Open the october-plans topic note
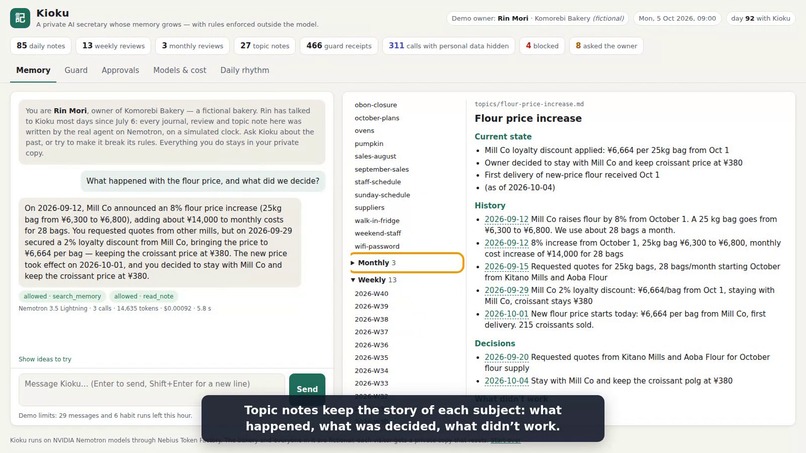 377,118
